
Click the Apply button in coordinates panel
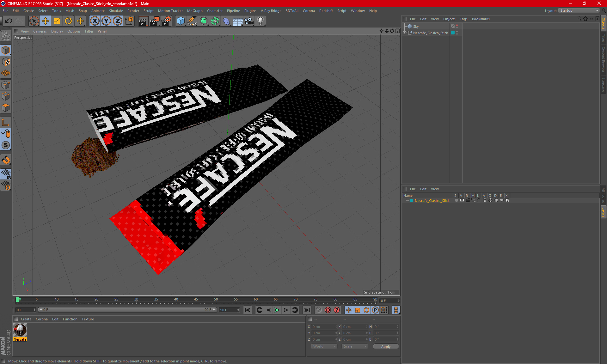[385, 346]
